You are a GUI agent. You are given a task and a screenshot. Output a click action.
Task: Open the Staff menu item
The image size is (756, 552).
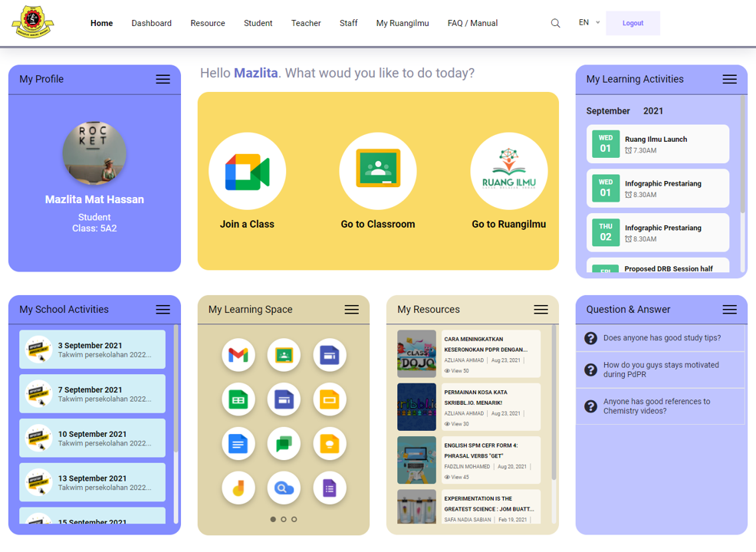tap(349, 23)
